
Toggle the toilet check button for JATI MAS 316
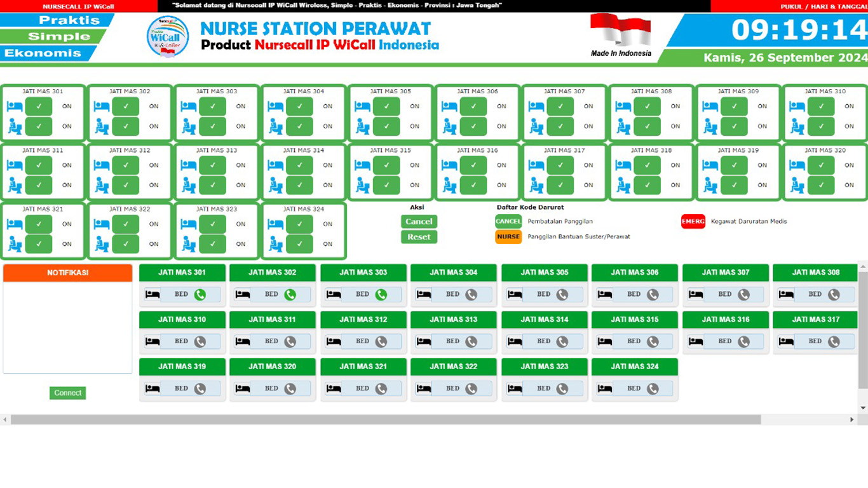click(x=473, y=185)
